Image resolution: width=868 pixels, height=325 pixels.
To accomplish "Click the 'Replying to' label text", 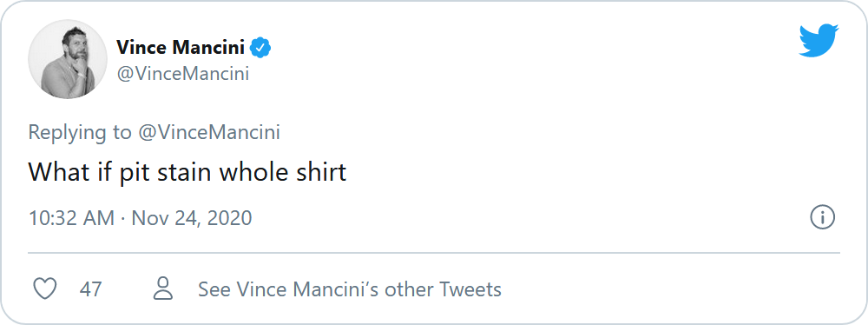I will click(80, 133).
